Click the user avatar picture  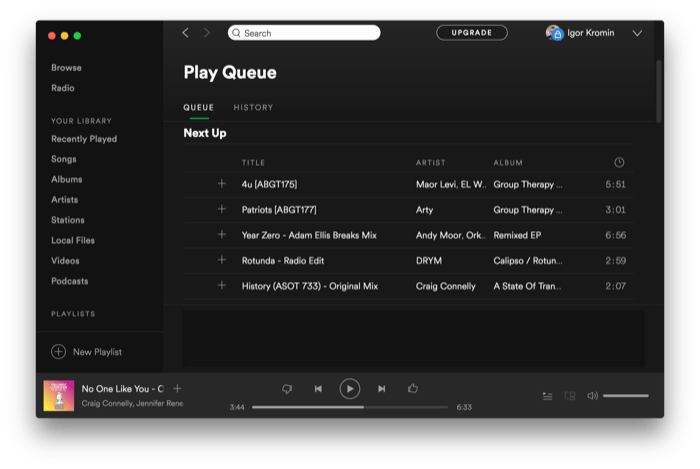pyautogui.click(x=554, y=33)
